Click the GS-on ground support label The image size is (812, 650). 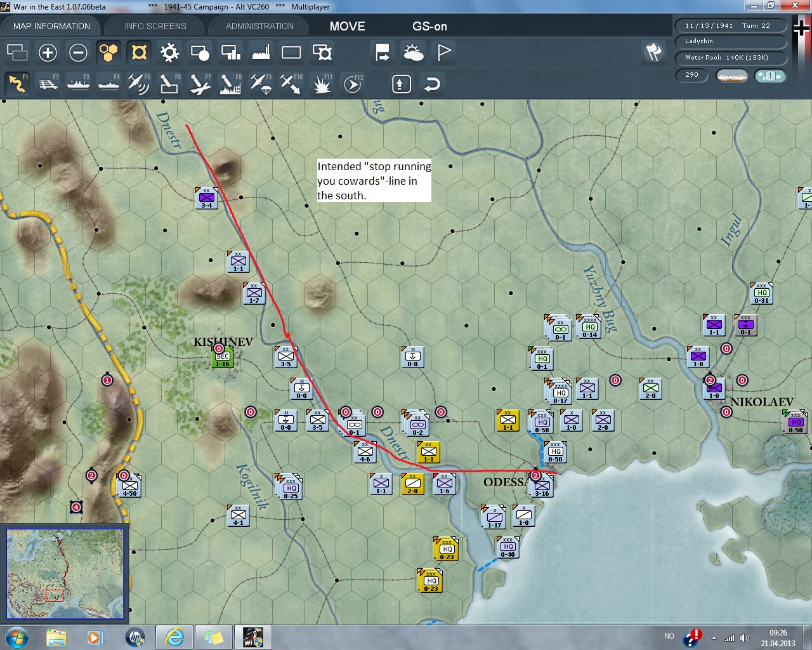429,26
